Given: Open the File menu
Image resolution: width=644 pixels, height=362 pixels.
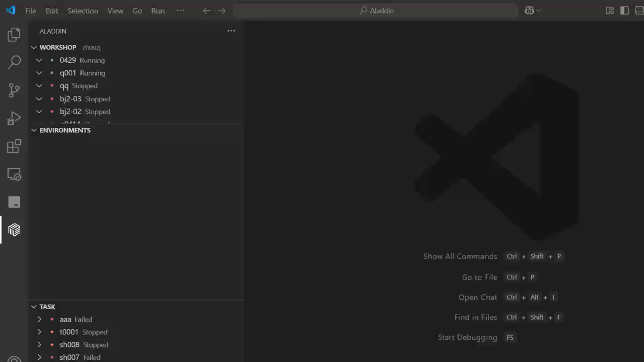Looking at the screenshot, I should point(31,11).
